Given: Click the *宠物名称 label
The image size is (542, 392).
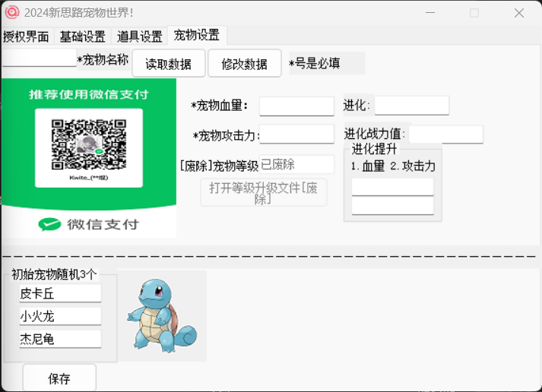Looking at the screenshot, I should pos(103,60).
